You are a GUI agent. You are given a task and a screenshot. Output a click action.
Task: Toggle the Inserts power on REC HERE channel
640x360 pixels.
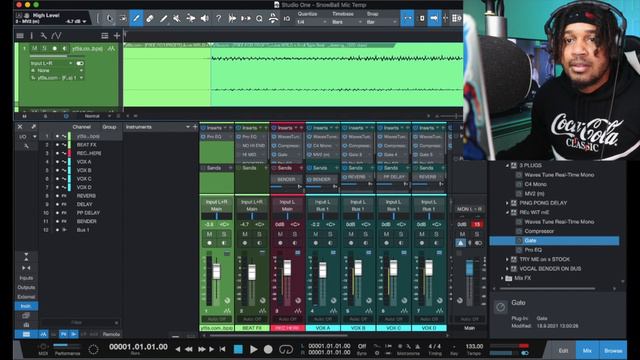[274, 128]
